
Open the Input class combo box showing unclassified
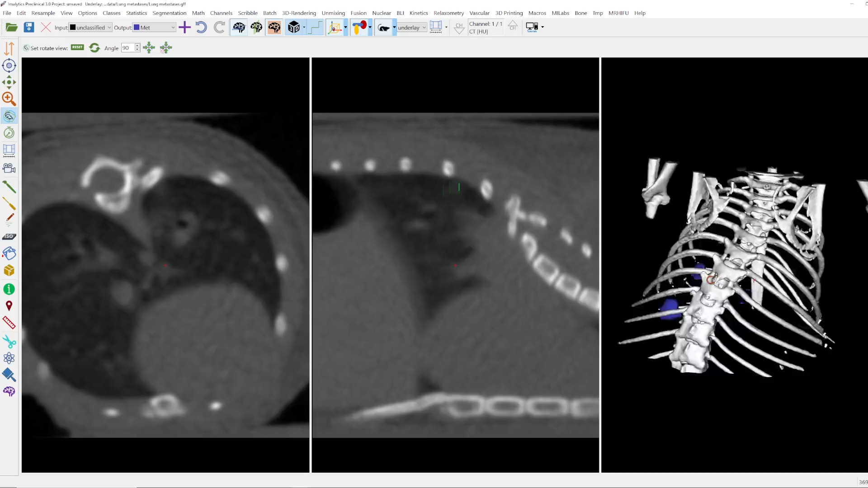pos(90,28)
